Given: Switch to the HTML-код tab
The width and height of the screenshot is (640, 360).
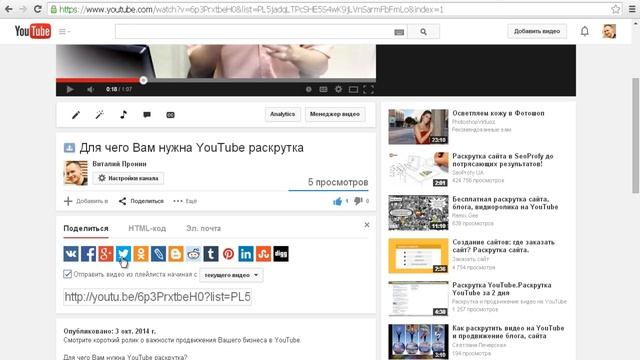Looking at the screenshot, I should click(x=147, y=229).
